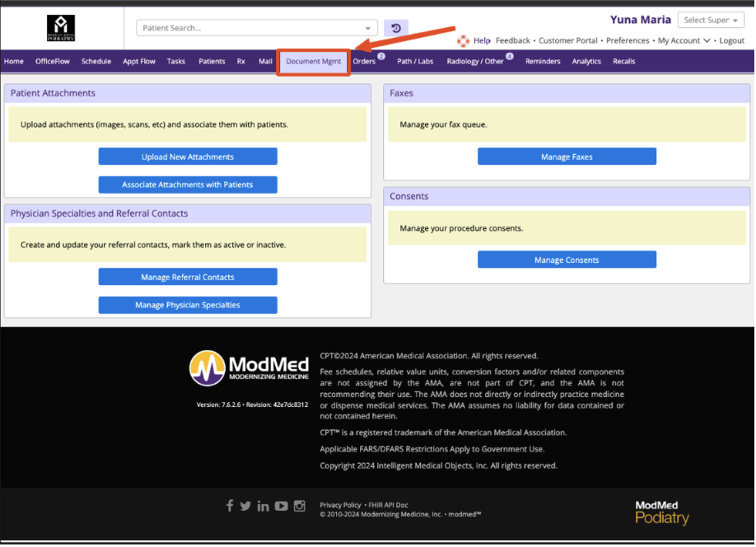Click the ModMed Podiatry logo in footer
This screenshot has height=547, width=756.
662,512
